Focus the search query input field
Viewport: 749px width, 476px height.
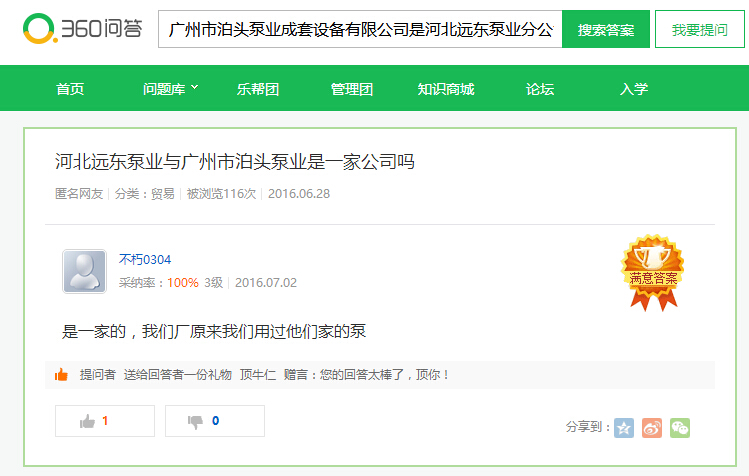[x=360, y=30]
